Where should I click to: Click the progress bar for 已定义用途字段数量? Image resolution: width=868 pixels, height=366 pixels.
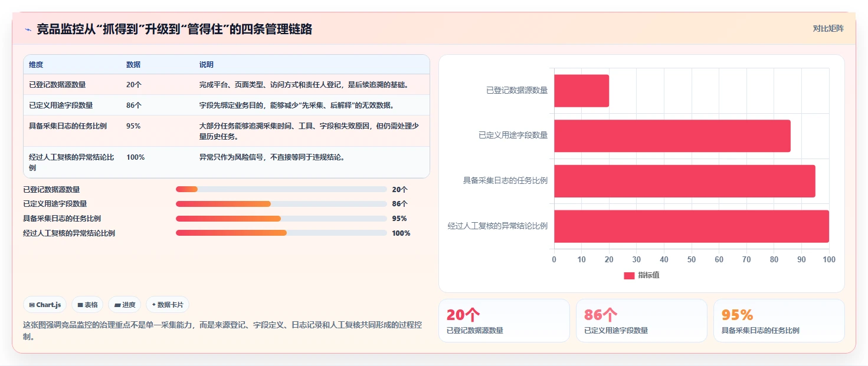coord(281,204)
